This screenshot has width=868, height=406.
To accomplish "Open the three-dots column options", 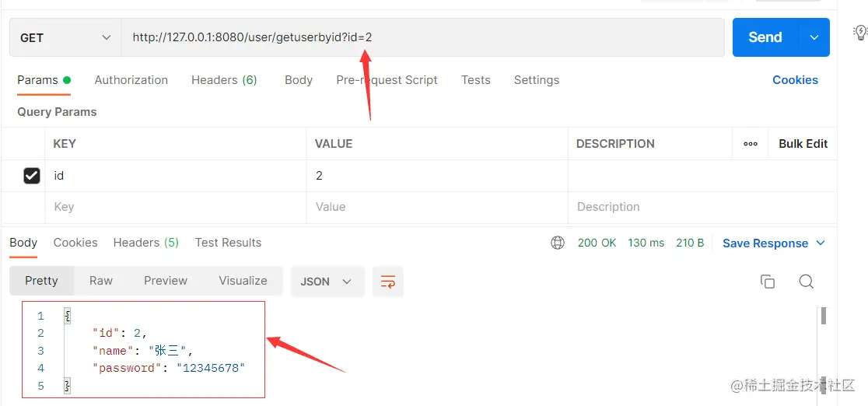I will pos(751,144).
